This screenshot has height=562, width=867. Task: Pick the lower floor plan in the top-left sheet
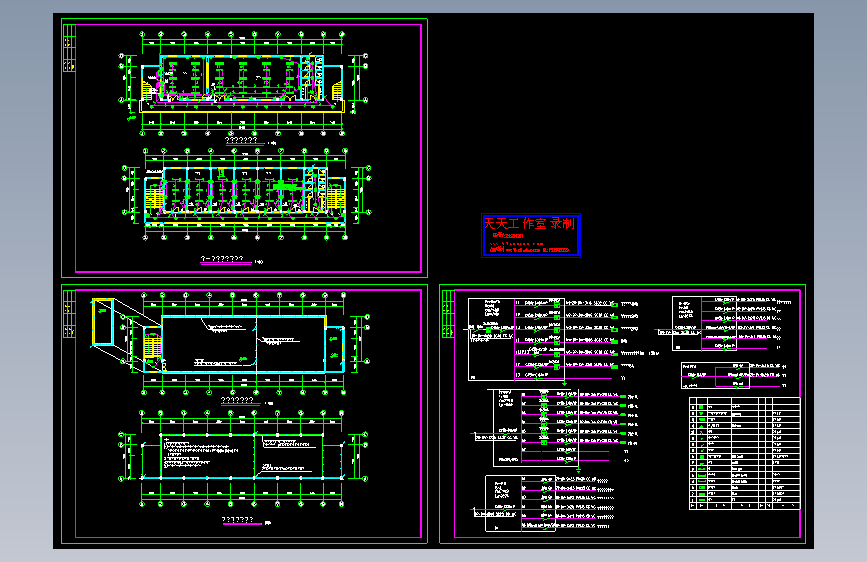[246, 195]
